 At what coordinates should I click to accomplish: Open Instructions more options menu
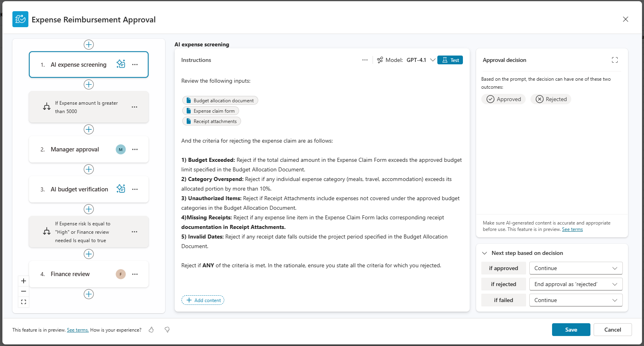coord(365,60)
